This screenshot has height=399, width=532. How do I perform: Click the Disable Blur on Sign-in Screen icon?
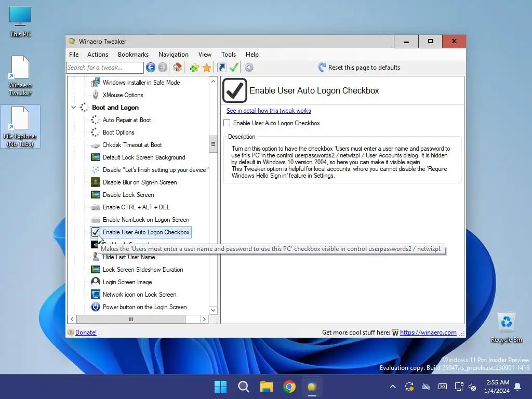[x=96, y=182]
